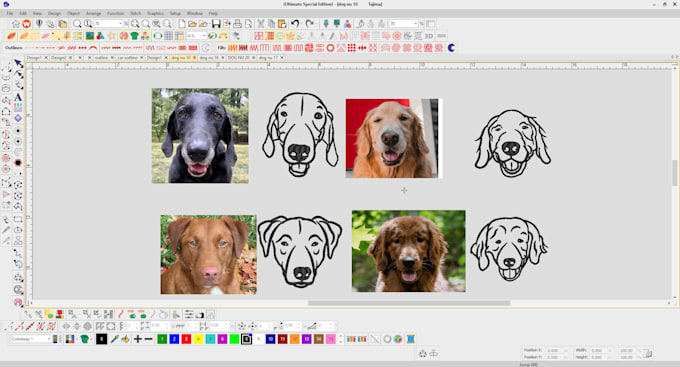The width and height of the screenshot is (680, 367).
Task: Click the minus button to remove color
Action: tap(148, 339)
